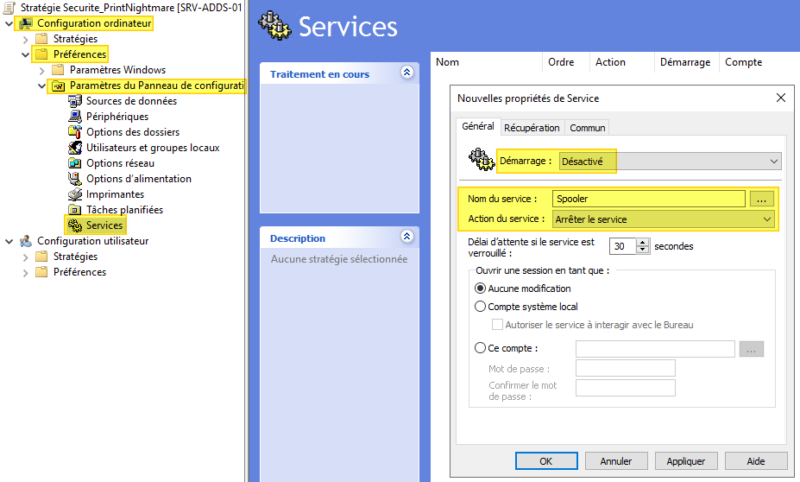Sort by the Compte column header
The width and height of the screenshot is (800, 482).
[759, 62]
